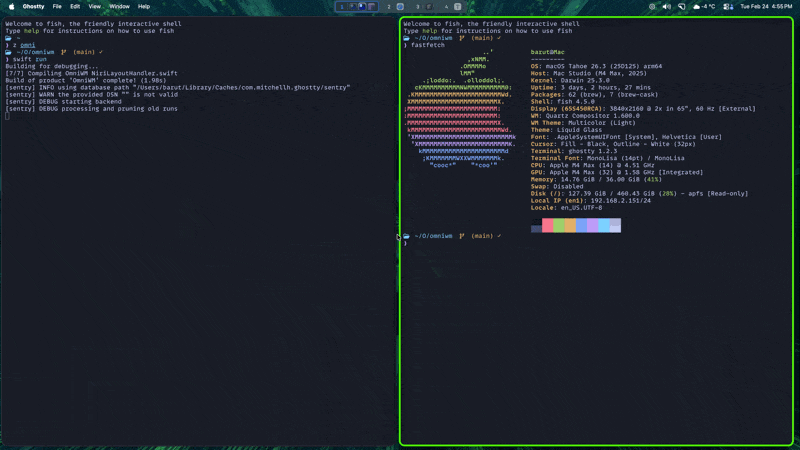The image size is (800, 450).
Task: Switch to workspace 2 number label
Action: point(389,7)
